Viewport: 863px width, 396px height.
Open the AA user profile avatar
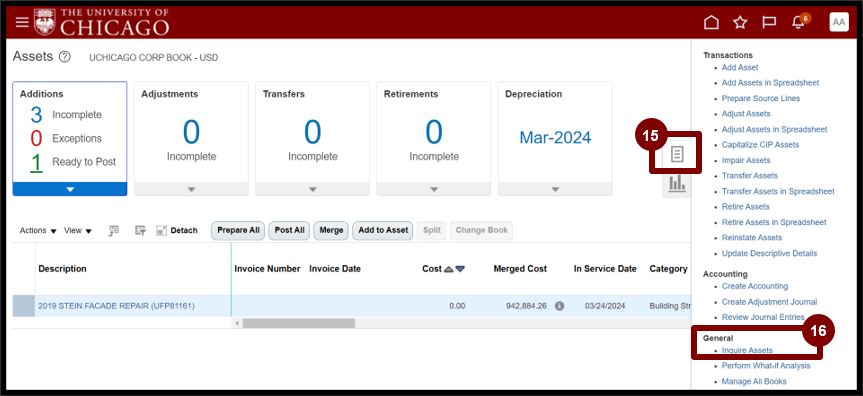pyautogui.click(x=839, y=23)
